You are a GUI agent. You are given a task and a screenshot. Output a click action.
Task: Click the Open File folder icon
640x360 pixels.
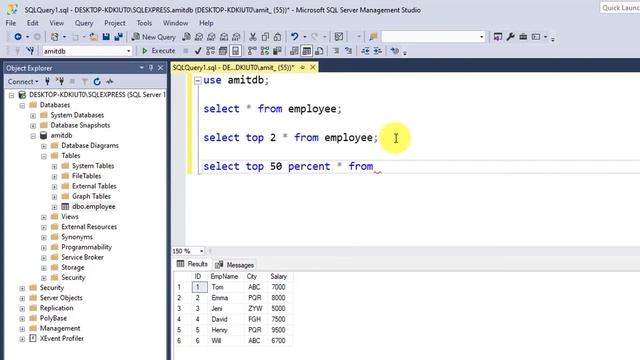(x=93, y=37)
